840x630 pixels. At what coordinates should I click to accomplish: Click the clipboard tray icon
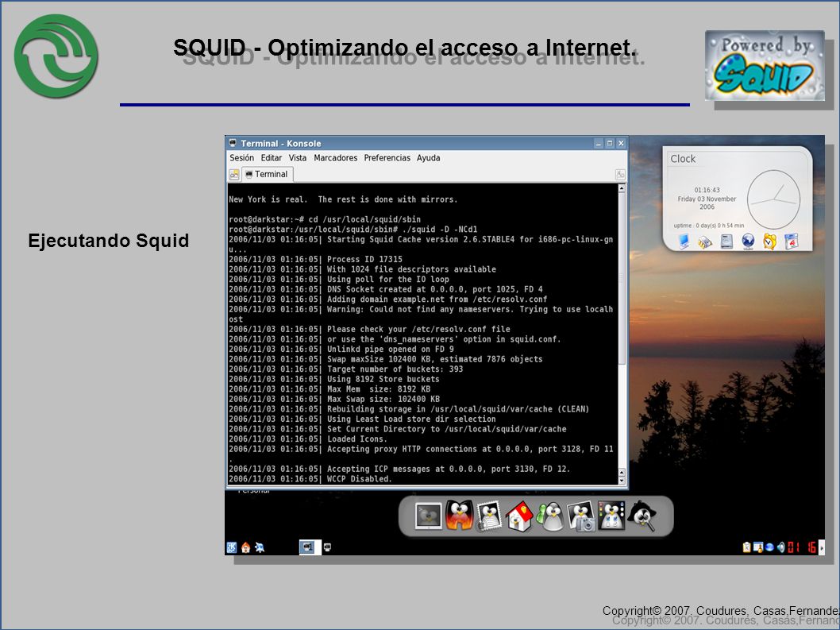point(747,547)
